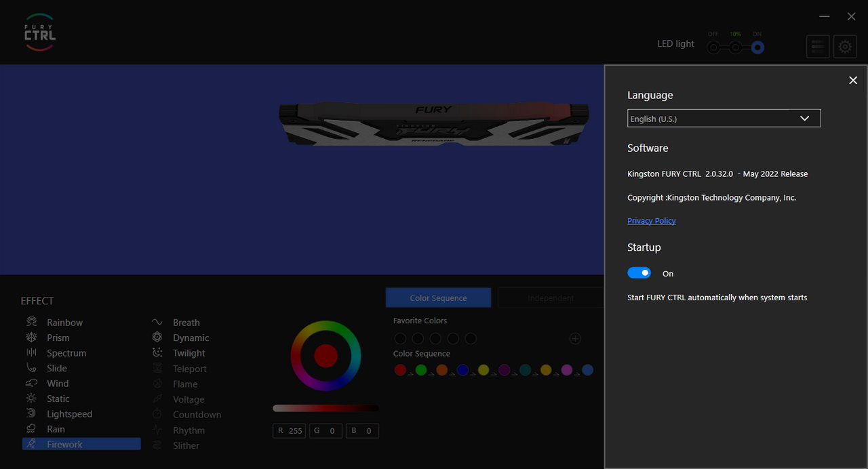
Task: Select the magenta color sequence swatch
Action: (566, 369)
